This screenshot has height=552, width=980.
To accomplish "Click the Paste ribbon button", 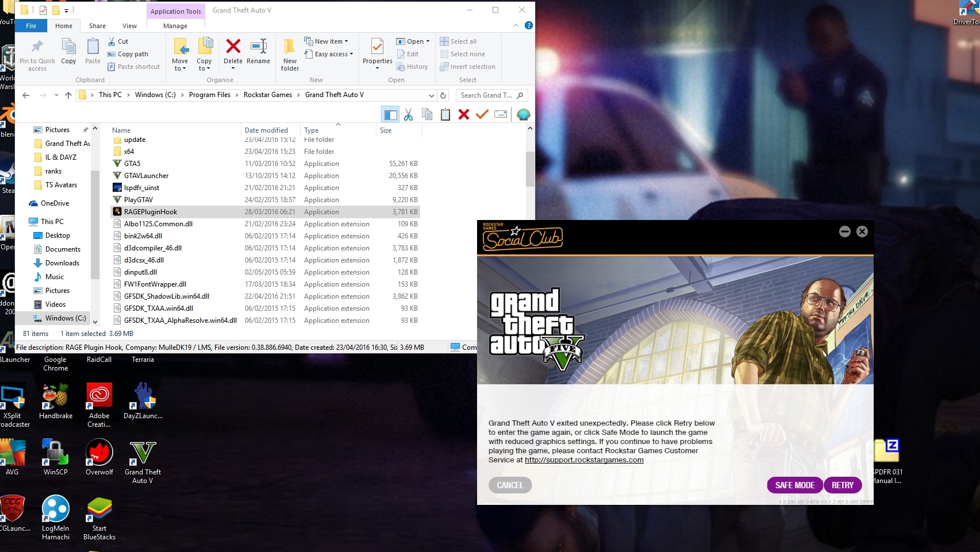I will pos(93,52).
